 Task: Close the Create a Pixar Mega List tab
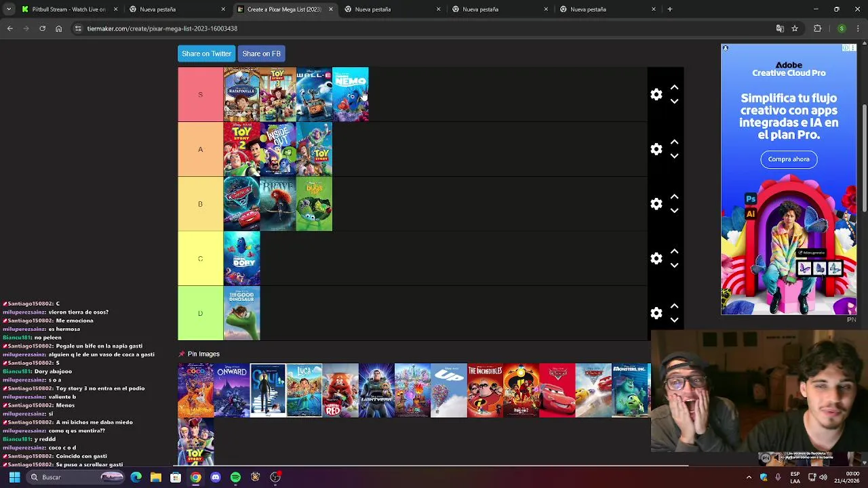(x=331, y=9)
